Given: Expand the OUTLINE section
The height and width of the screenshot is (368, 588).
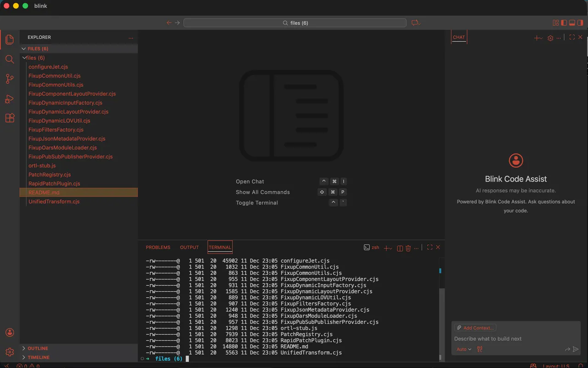Looking at the screenshot, I should pos(79,348).
